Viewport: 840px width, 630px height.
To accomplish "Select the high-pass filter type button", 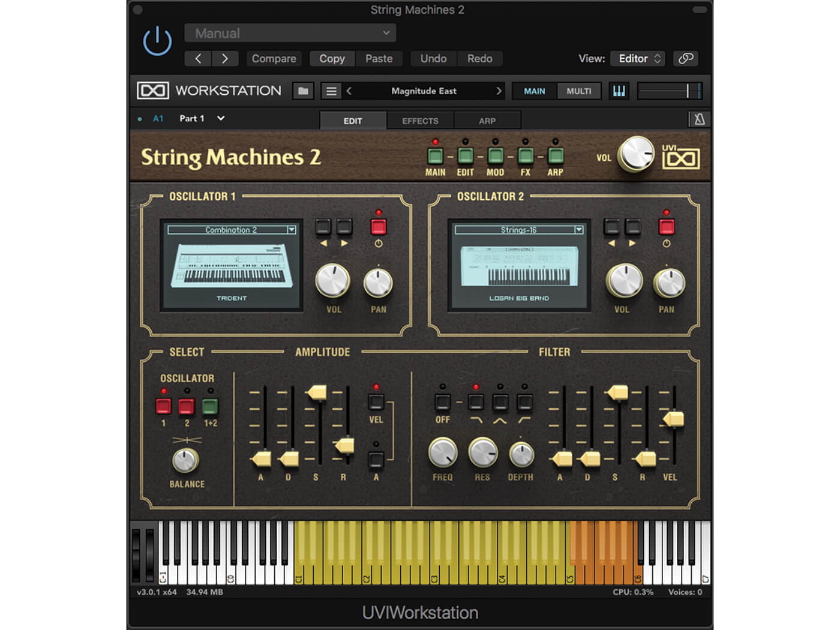I will point(524,401).
